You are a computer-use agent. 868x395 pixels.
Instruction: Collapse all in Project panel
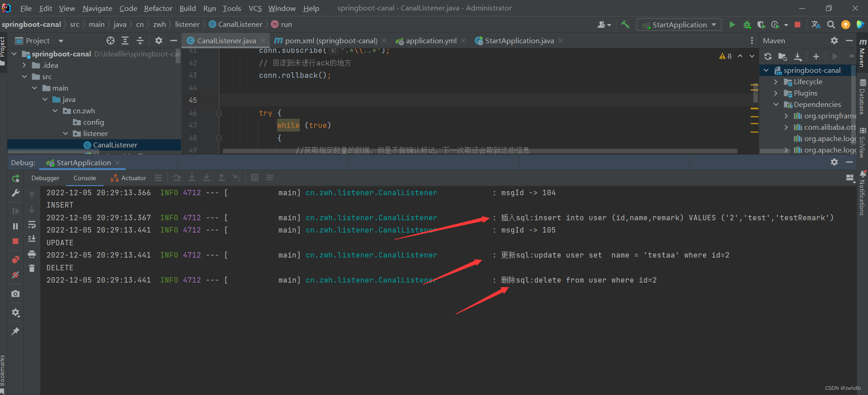(x=140, y=41)
